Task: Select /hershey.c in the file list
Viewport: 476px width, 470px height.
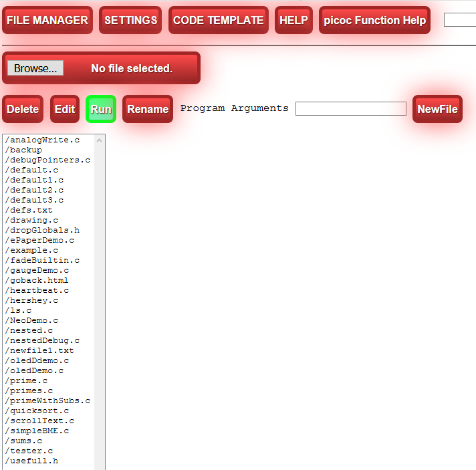Action: coord(49,300)
